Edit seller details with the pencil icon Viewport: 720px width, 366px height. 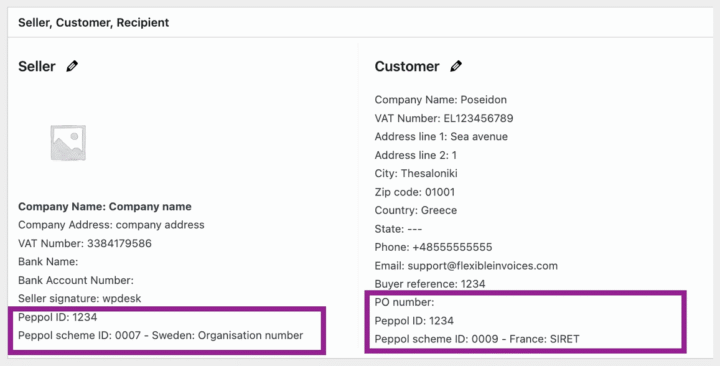tap(72, 66)
